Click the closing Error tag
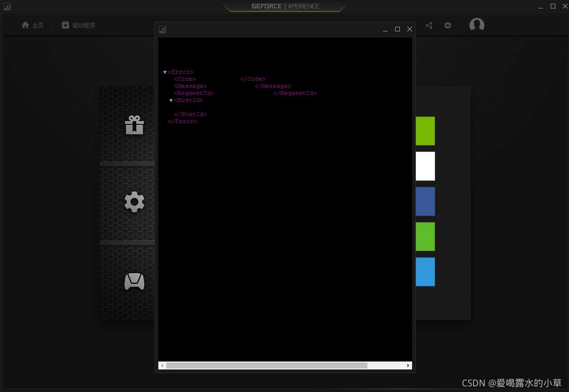569x392 pixels. [x=182, y=122]
